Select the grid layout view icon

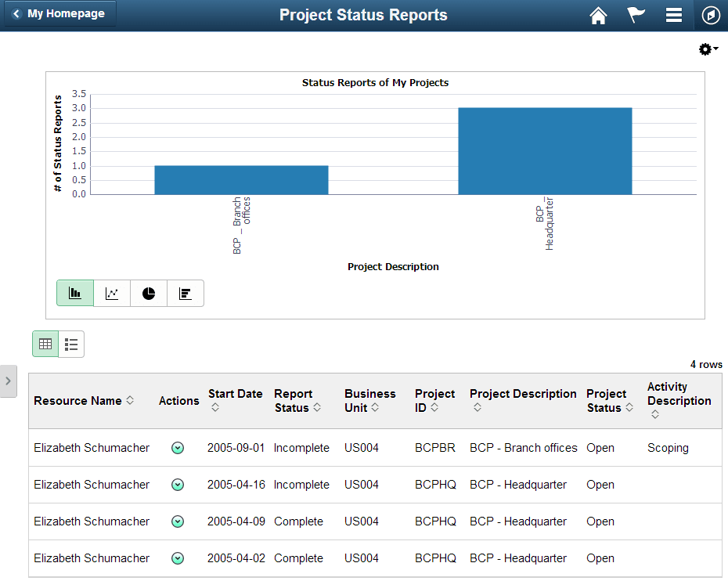click(45, 344)
